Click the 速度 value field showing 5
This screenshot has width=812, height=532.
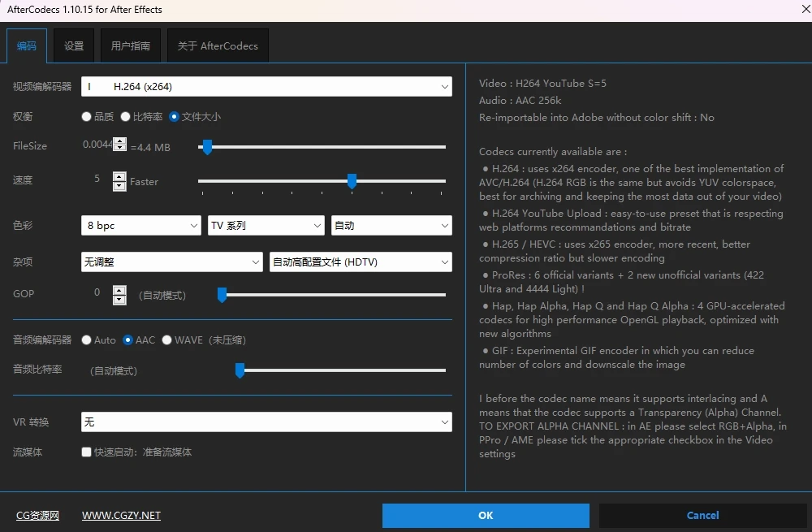97,179
